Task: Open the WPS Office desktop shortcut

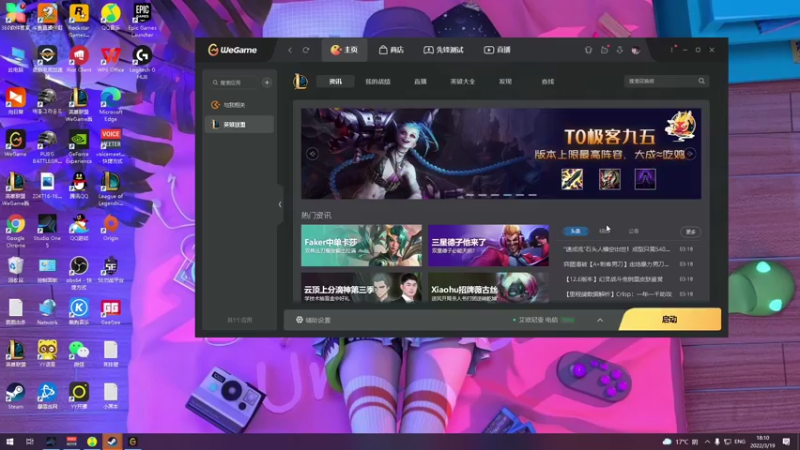Action: pyautogui.click(x=110, y=59)
